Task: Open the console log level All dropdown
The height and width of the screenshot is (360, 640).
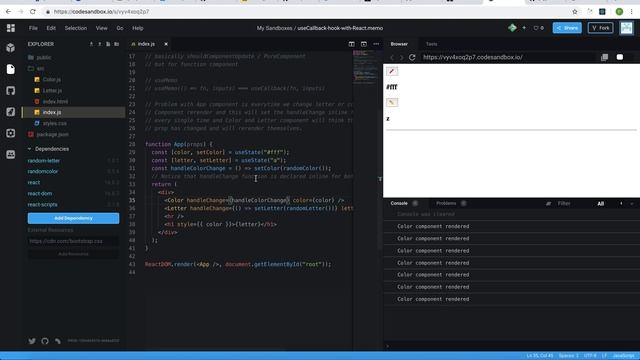Action: coord(600,203)
